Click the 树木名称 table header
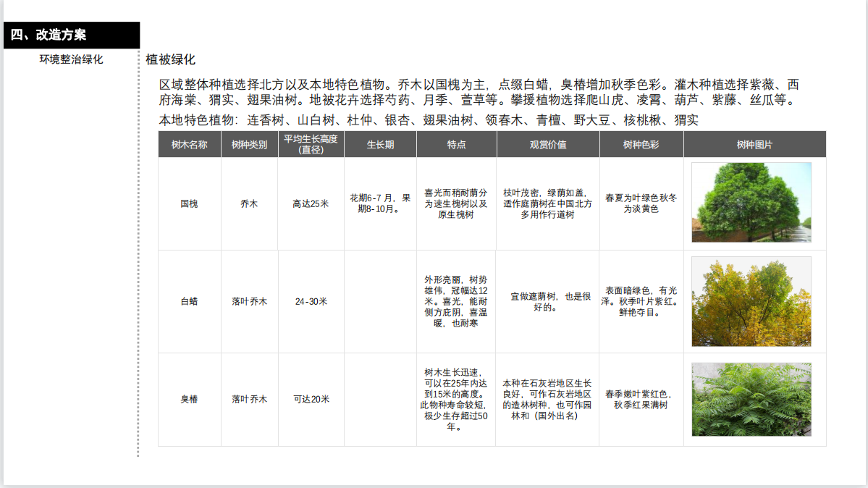This screenshot has width=868, height=488. pos(189,144)
